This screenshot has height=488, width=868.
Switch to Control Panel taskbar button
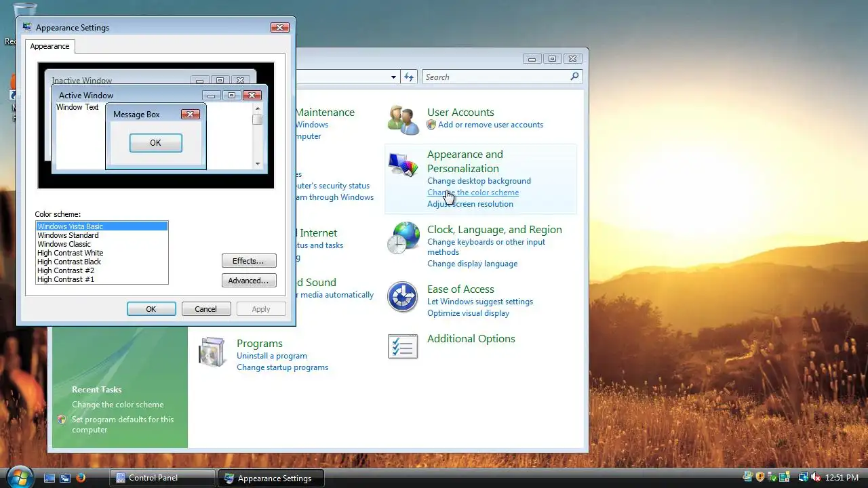[162, 478]
